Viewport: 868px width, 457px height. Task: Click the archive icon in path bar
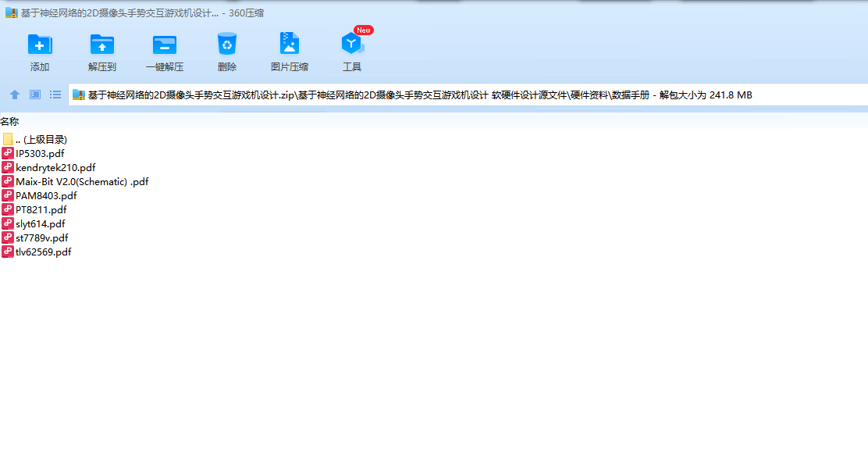79,95
